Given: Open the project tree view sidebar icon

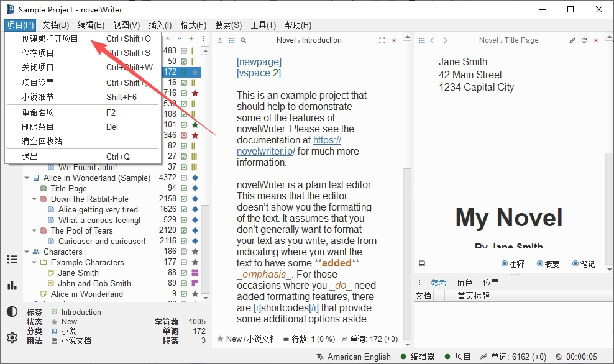Looking at the screenshot, I should (x=12, y=260).
